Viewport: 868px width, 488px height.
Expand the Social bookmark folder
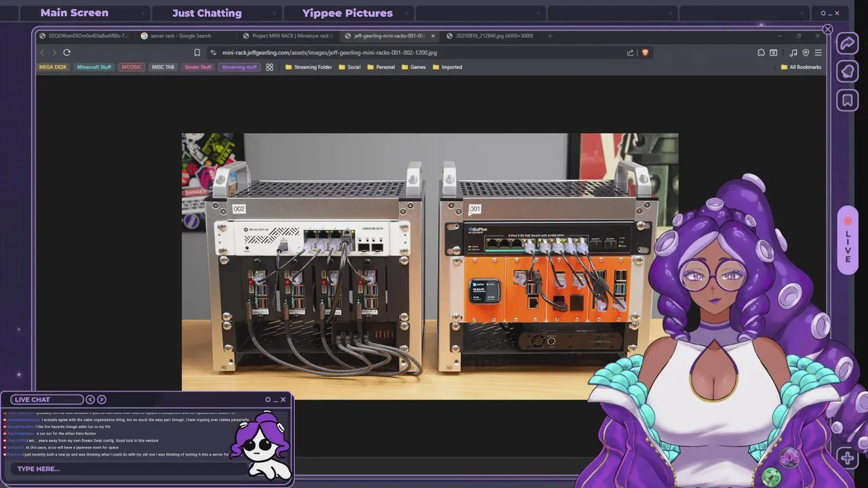click(x=349, y=67)
